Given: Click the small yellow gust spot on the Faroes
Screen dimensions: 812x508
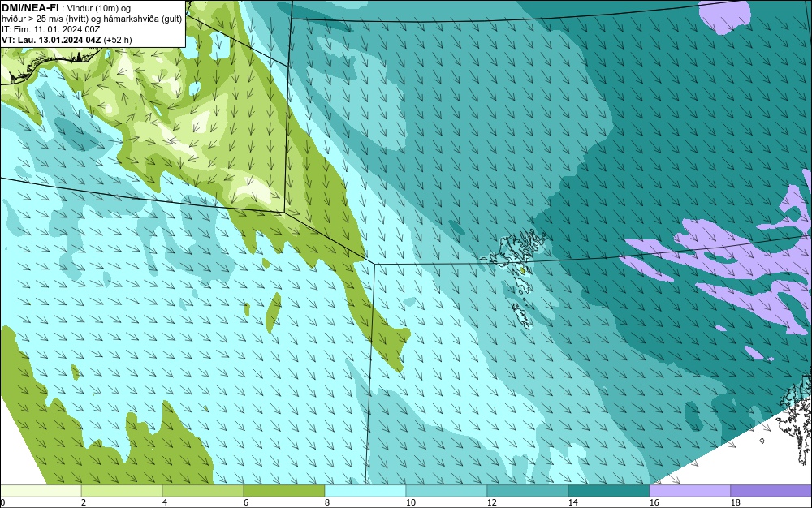Looking at the screenshot, I should click(x=523, y=270).
